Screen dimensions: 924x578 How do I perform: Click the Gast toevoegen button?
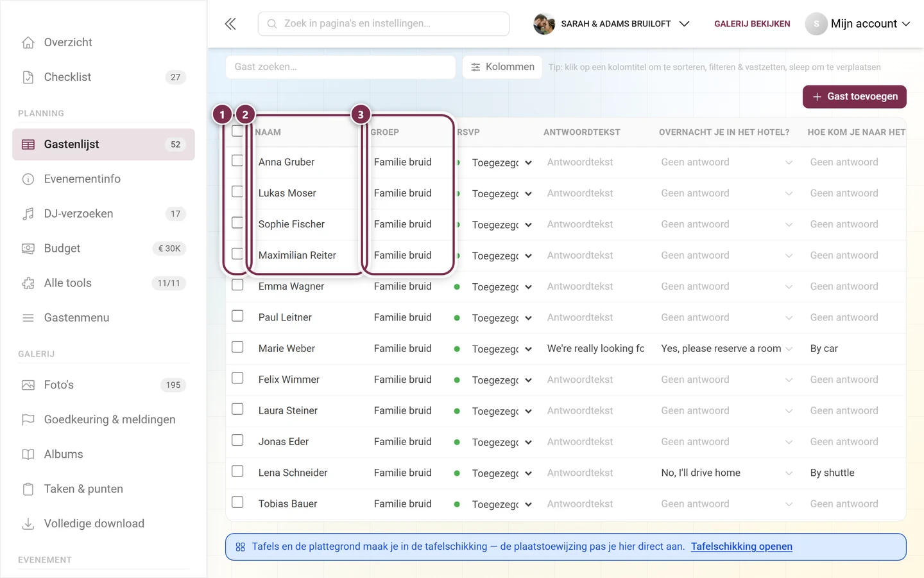click(855, 97)
